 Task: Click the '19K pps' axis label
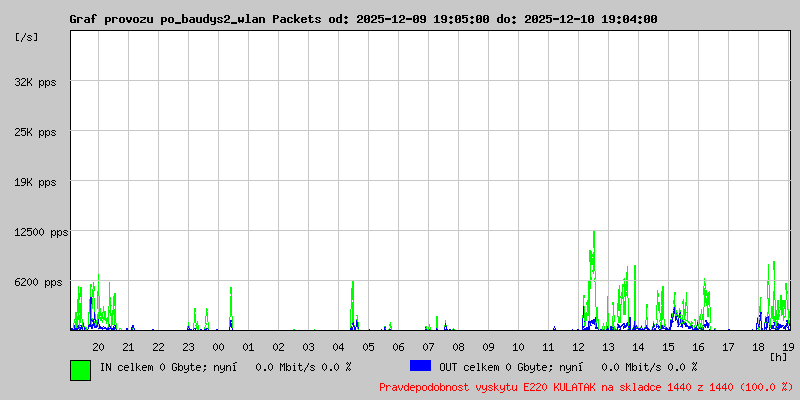pyautogui.click(x=35, y=182)
